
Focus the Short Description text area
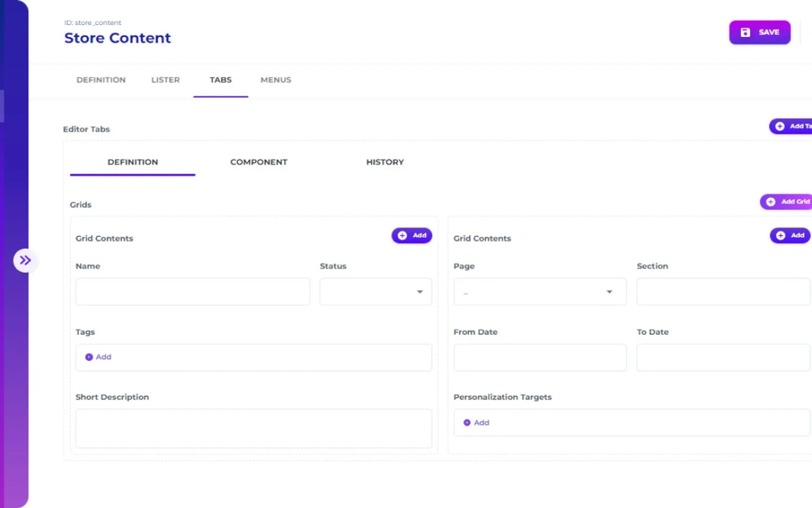coord(254,429)
